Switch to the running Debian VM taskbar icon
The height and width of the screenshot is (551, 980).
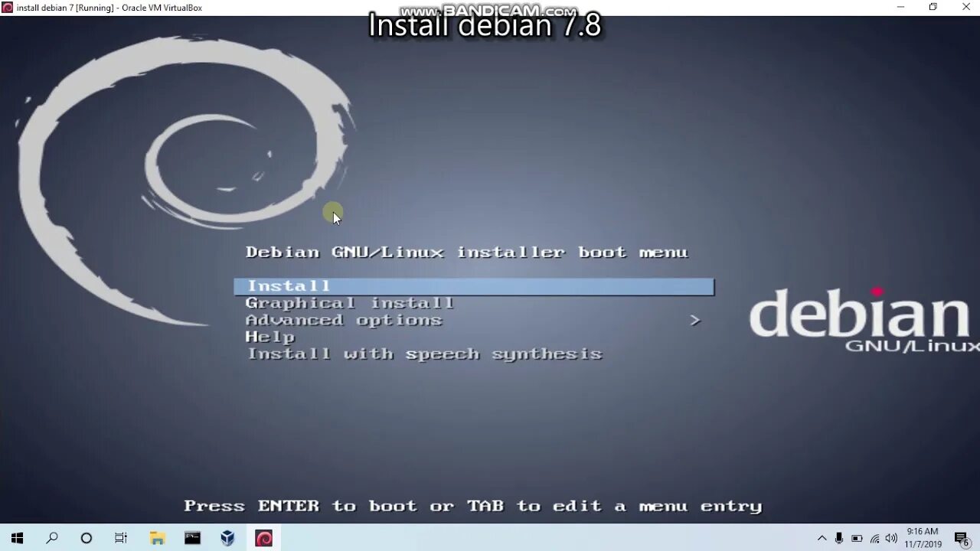click(263, 538)
